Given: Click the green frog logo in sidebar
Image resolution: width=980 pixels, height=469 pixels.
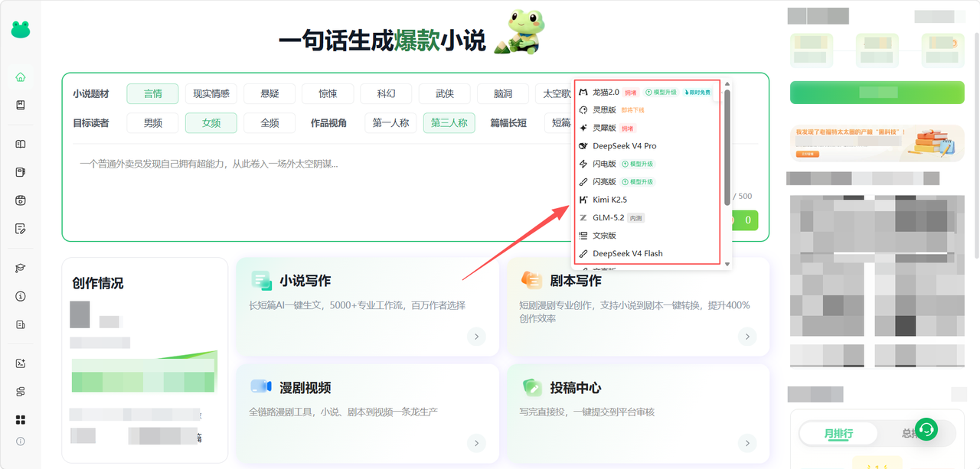Looking at the screenshot, I should 21,29.
